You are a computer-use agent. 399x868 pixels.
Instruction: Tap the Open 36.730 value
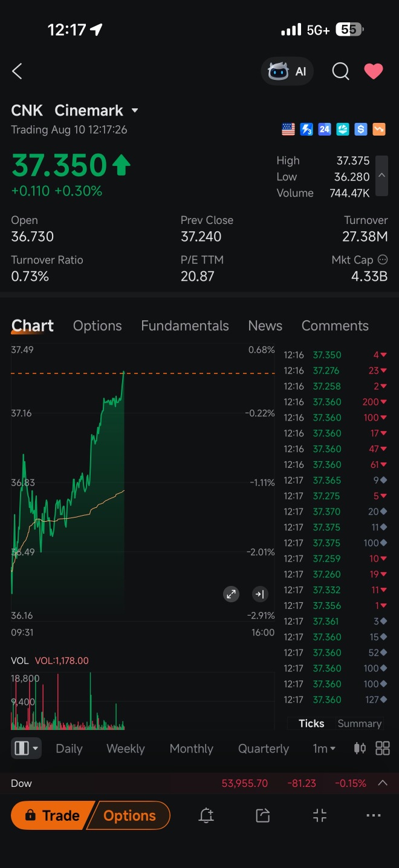pos(33,237)
